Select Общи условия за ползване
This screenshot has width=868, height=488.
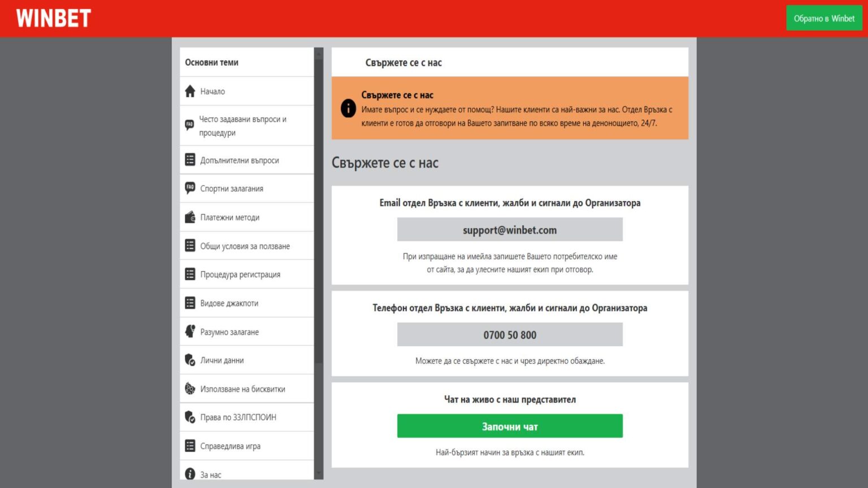[246, 246]
